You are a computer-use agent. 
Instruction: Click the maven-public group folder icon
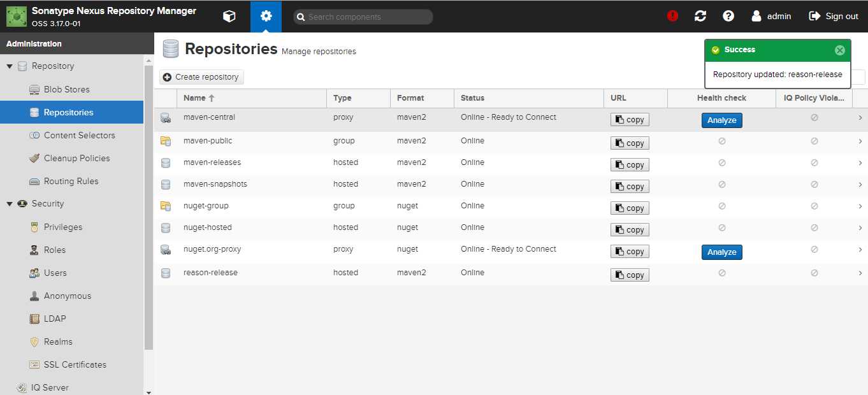(x=166, y=141)
